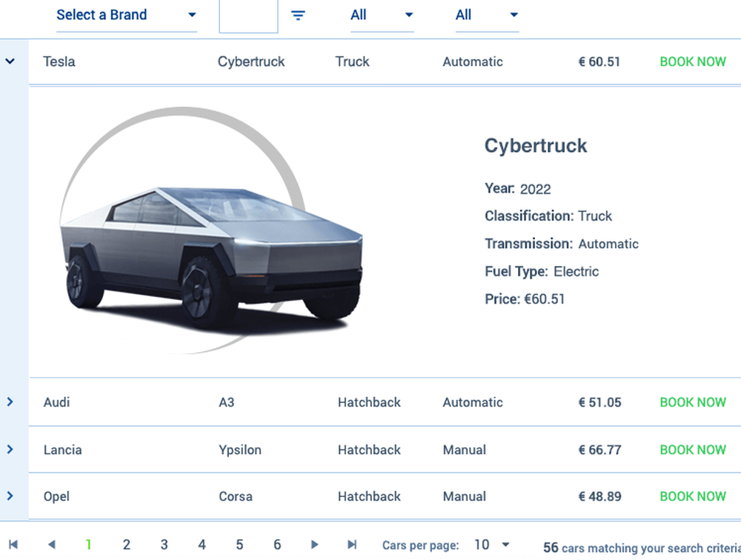The width and height of the screenshot is (741, 560).
Task: Click the Ypsilon model cell
Action: pos(240,450)
